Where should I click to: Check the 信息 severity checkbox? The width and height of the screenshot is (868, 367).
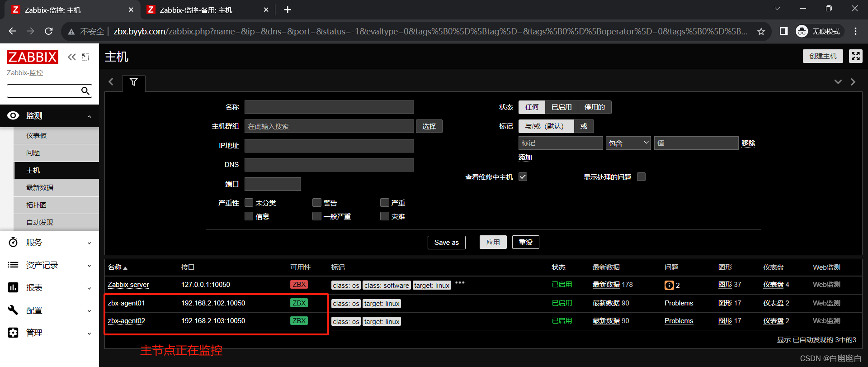click(x=249, y=216)
